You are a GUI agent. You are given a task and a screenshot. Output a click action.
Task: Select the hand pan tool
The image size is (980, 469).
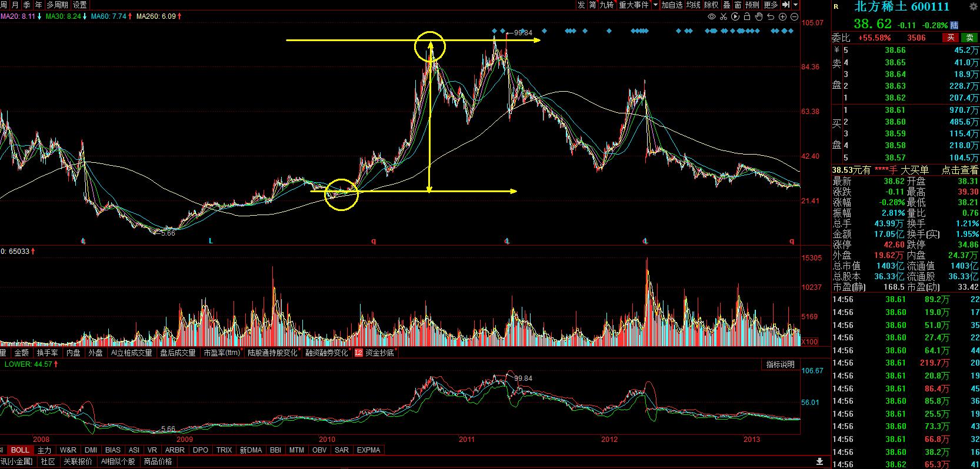[759, 16]
